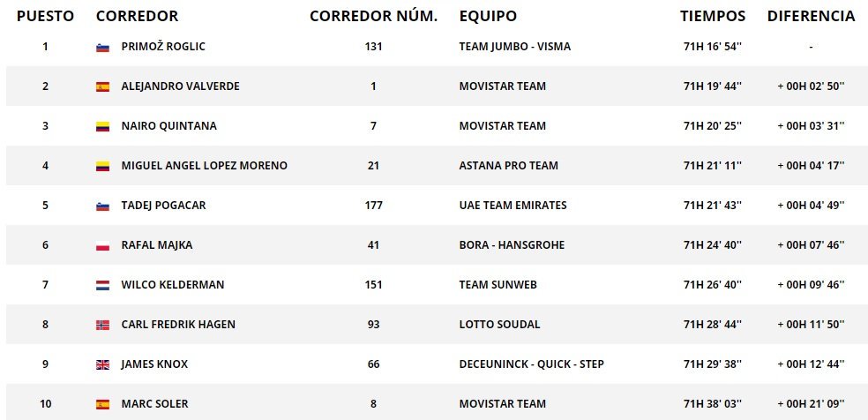
Task: Select rider name Alejandro Valverde
Action: tap(180, 86)
